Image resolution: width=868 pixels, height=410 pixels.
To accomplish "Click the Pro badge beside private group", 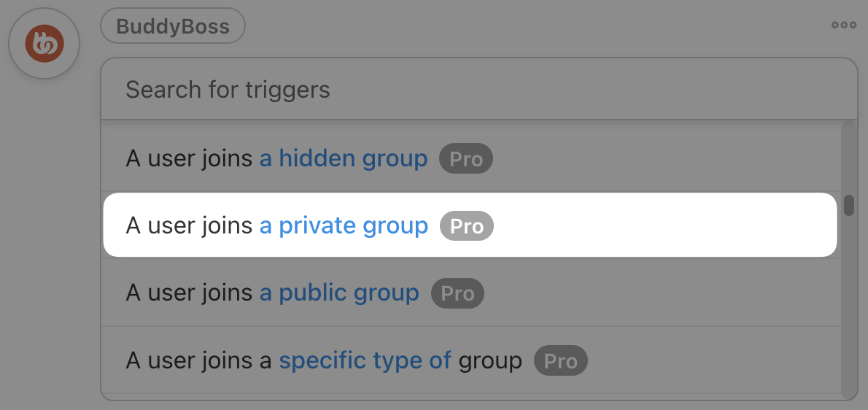I will coord(466,226).
